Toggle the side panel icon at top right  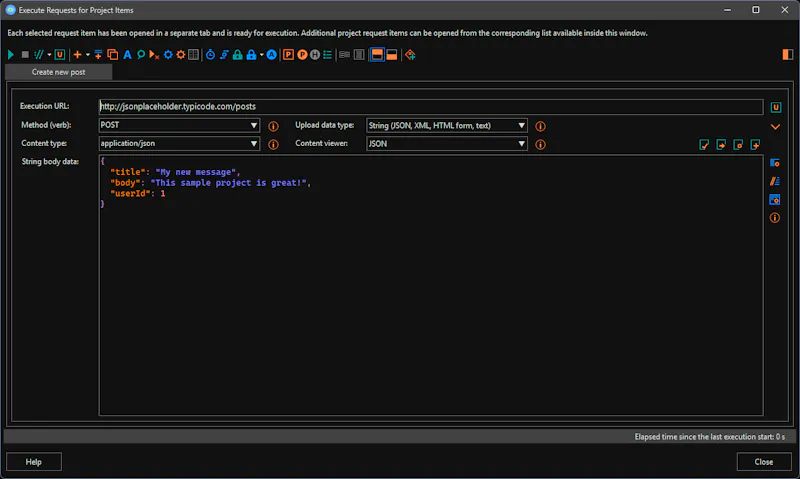click(x=787, y=55)
